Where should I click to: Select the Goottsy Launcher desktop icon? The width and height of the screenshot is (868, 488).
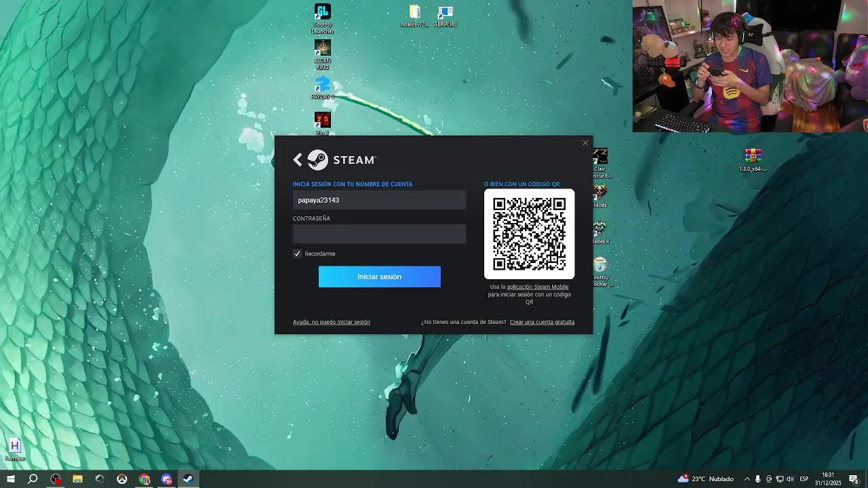point(323,18)
